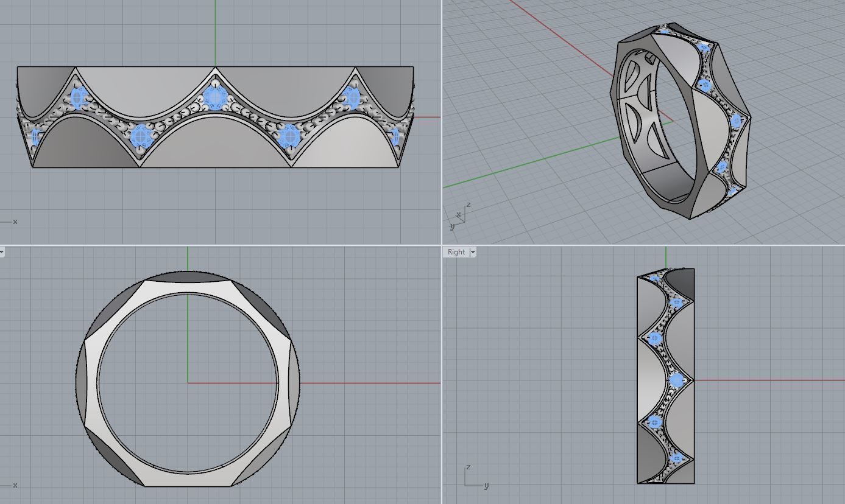Select the ring band in Right viewport
845x504 pixels.
coord(666,376)
